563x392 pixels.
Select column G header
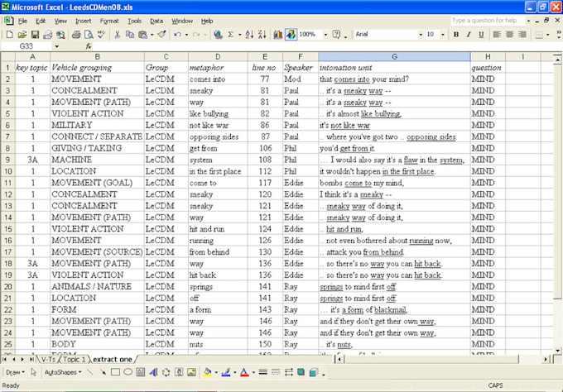(394, 57)
